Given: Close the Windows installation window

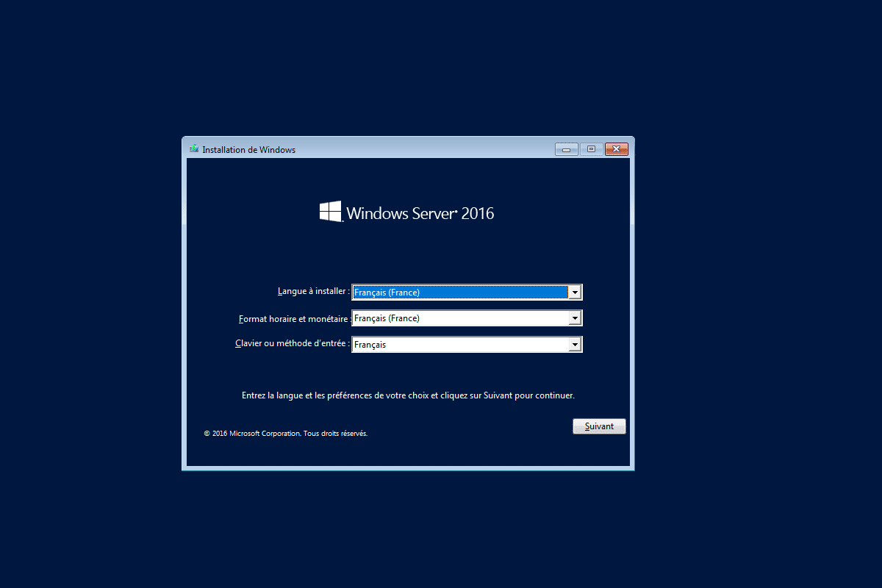Looking at the screenshot, I should point(616,148).
